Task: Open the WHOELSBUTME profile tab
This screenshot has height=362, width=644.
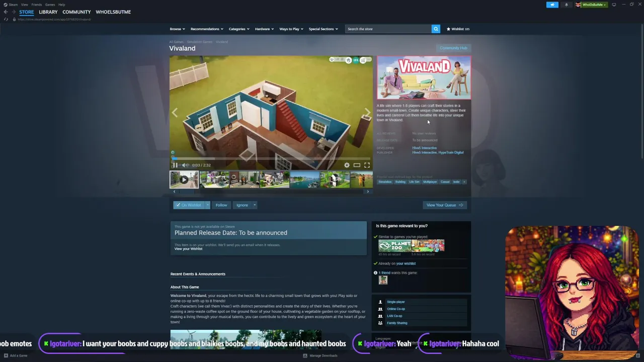Action: (x=113, y=12)
